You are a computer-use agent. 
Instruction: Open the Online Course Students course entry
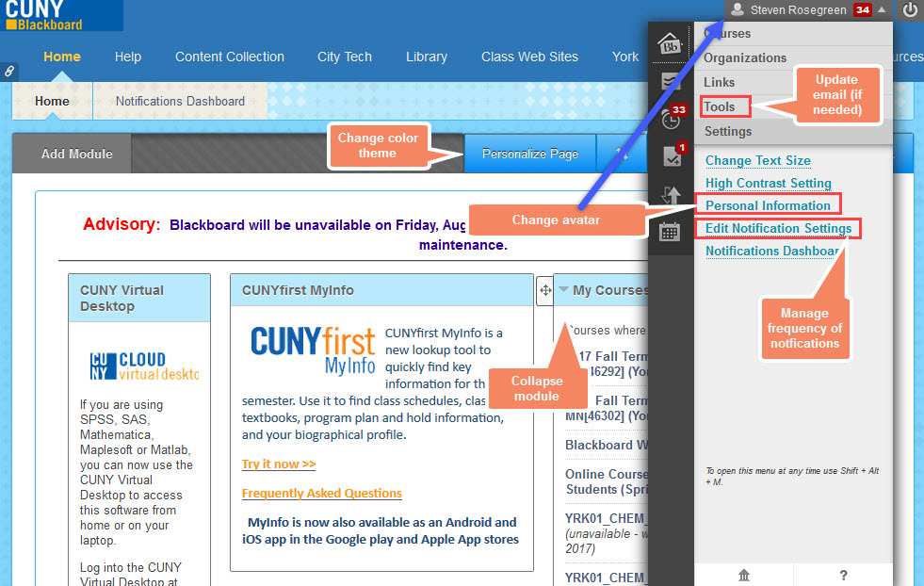(x=607, y=481)
